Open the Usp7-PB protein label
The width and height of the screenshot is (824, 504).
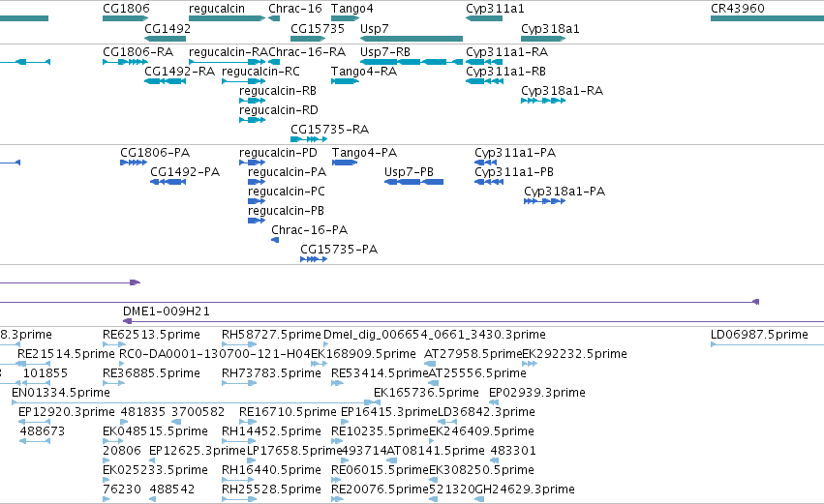[409, 172]
